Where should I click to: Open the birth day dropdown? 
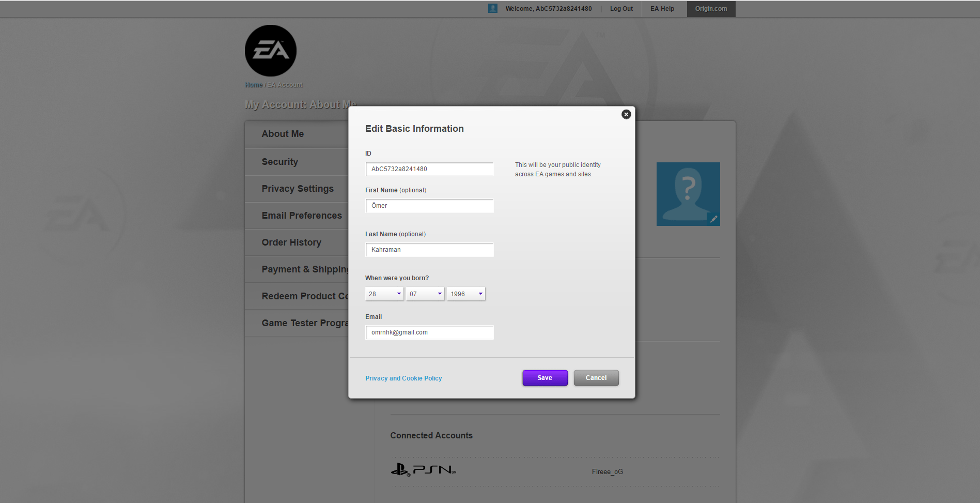[x=384, y=294]
